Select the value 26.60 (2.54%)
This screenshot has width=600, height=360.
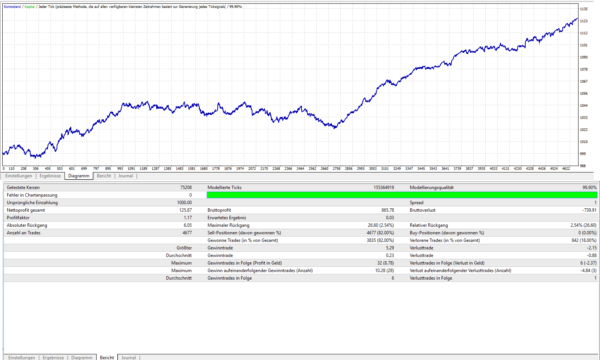381,225
